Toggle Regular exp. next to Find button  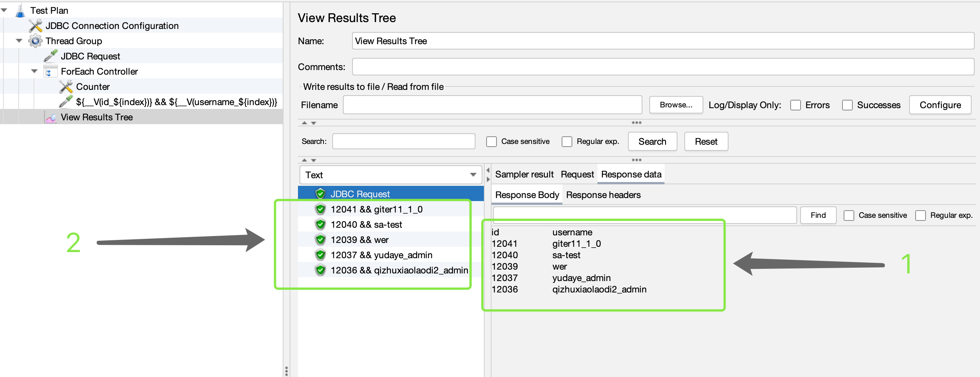921,216
